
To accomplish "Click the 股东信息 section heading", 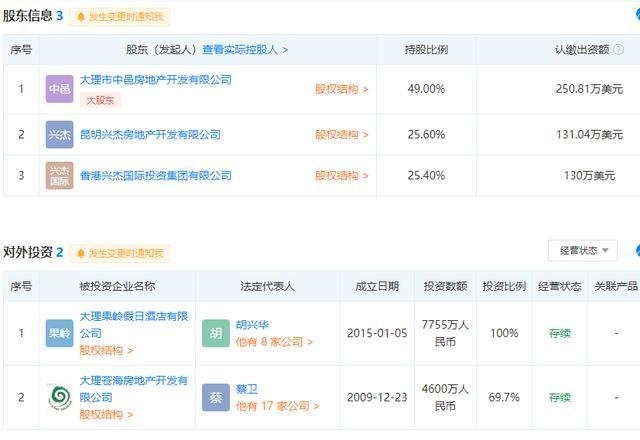I will (x=27, y=16).
